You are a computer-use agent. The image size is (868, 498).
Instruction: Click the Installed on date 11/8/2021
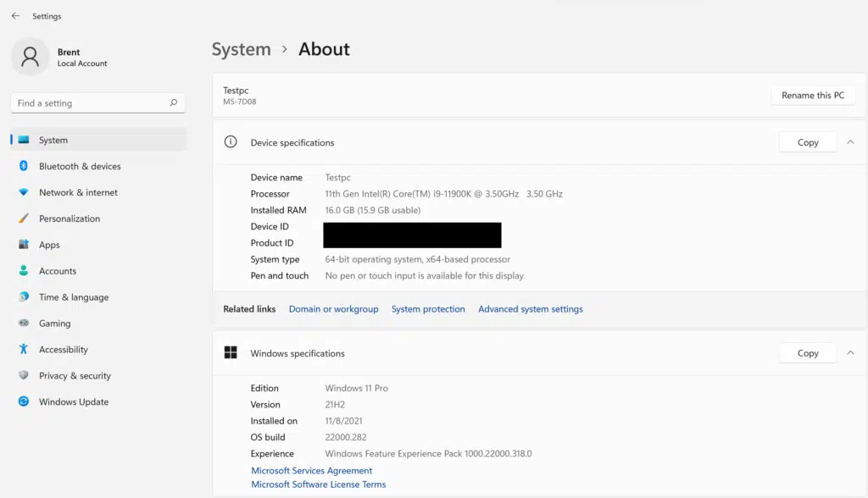click(343, 421)
